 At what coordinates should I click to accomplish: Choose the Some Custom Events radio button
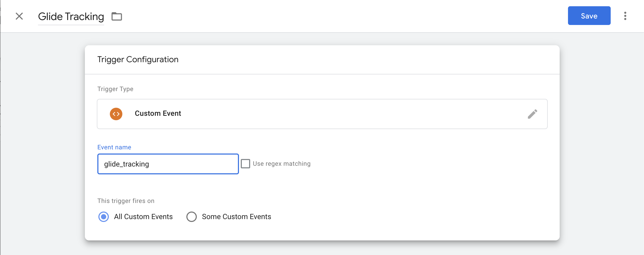pyautogui.click(x=192, y=217)
